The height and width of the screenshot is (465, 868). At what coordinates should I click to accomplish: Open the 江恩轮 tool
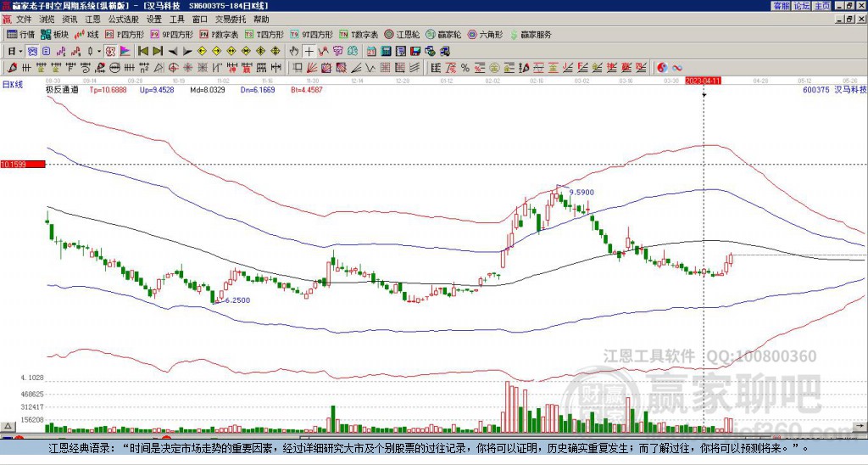coord(402,34)
